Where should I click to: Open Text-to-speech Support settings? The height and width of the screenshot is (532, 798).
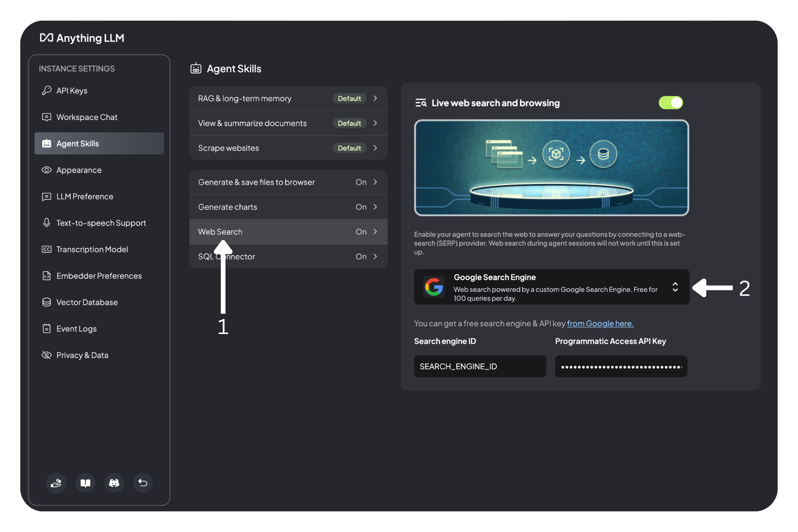99,223
